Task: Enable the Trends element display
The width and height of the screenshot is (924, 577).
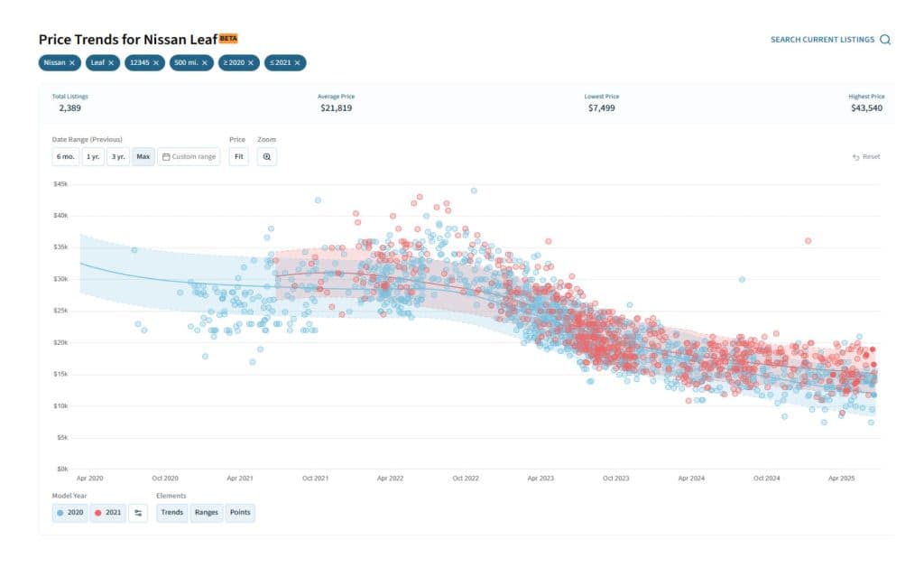Action: tap(171, 512)
